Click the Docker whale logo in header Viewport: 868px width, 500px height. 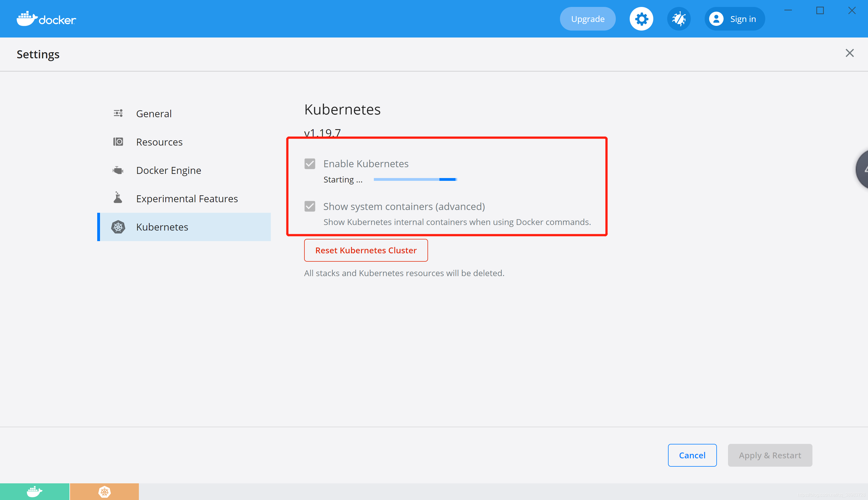pyautogui.click(x=46, y=19)
